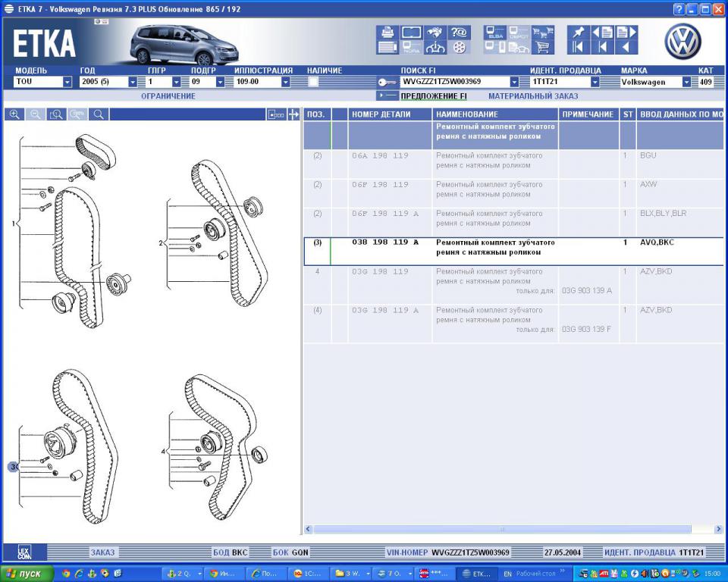Image resolution: width=728 pixels, height=582 pixels.
Task: Click the ПОЗ. column header
Action: pyautogui.click(x=317, y=114)
